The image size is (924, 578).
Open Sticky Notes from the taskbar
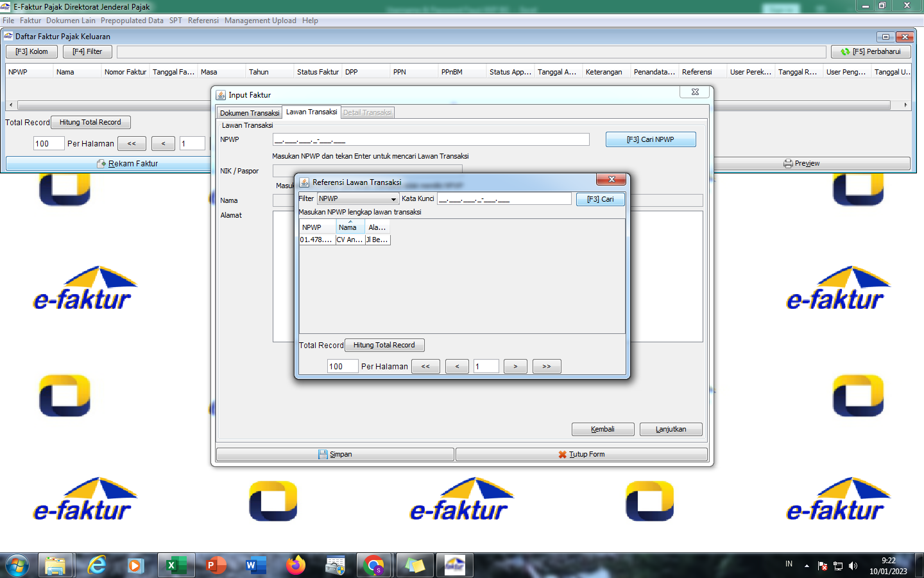point(415,565)
